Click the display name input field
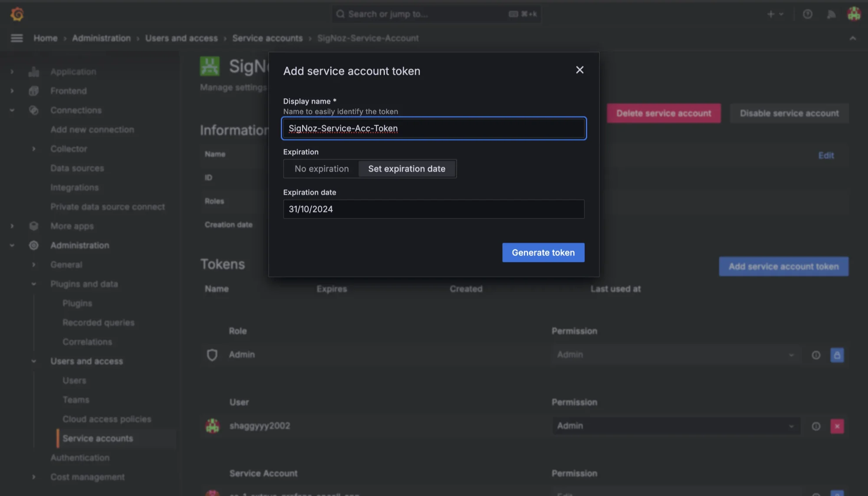868x496 pixels. tap(434, 128)
